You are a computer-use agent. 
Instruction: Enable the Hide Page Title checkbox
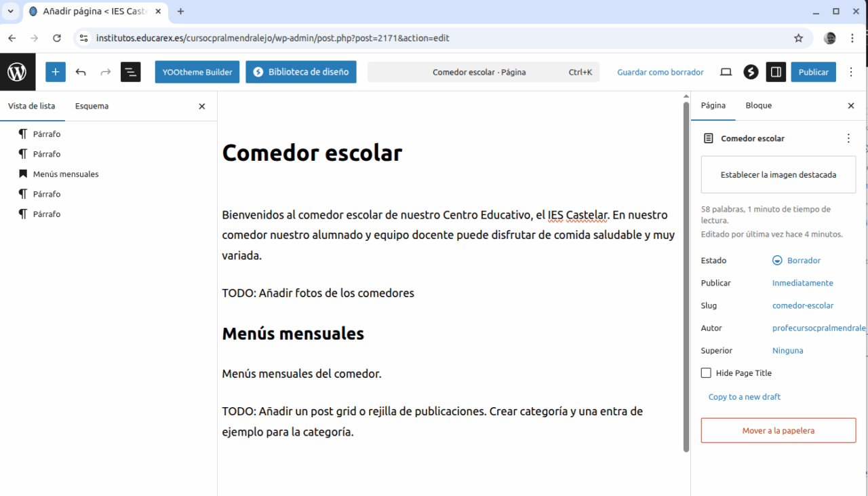706,373
